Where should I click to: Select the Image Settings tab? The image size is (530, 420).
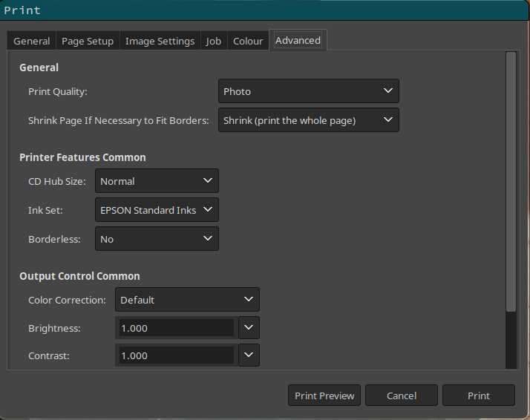coord(160,41)
